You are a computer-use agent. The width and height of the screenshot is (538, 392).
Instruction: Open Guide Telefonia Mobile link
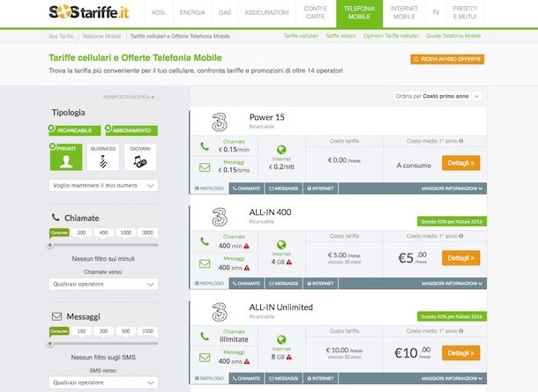pyautogui.click(x=453, y=35)
